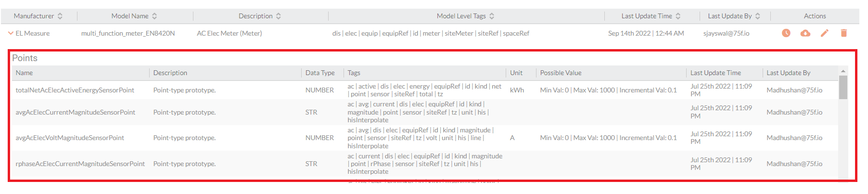This screenshot has height=194, width=868.
Task: Click multi_function_meter_EN8420N model name
Action: pyautogui.click(x=128, y=33)
